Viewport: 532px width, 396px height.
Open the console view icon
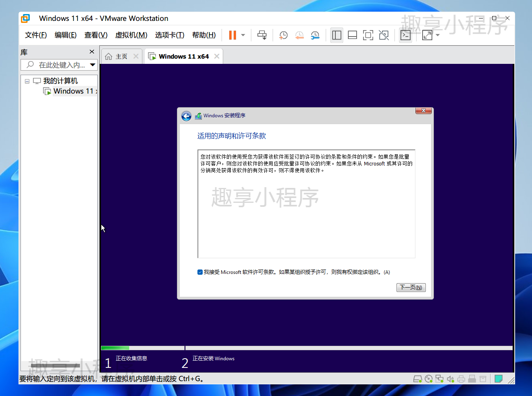click(x=405, y=35)
